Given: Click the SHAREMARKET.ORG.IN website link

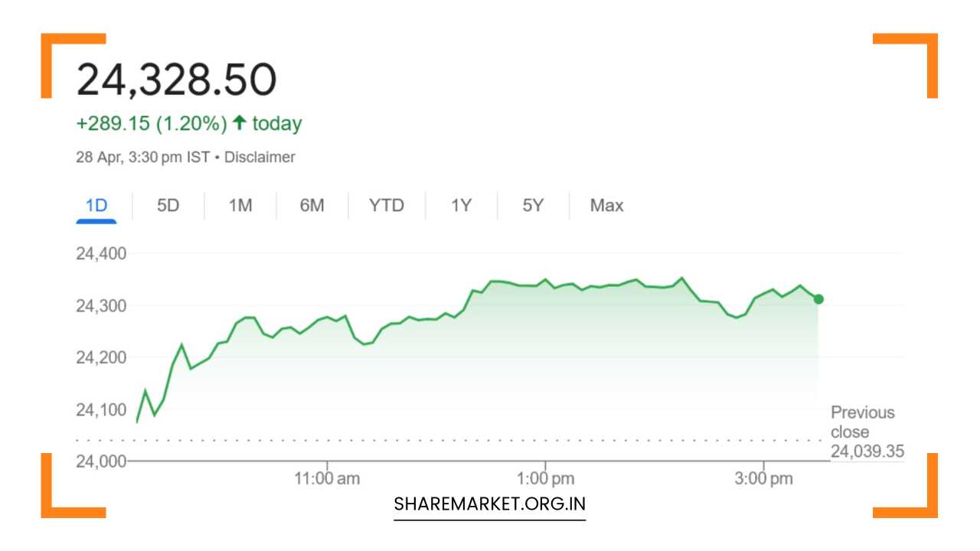Looking at the screenshot, I should pos(490,504).
